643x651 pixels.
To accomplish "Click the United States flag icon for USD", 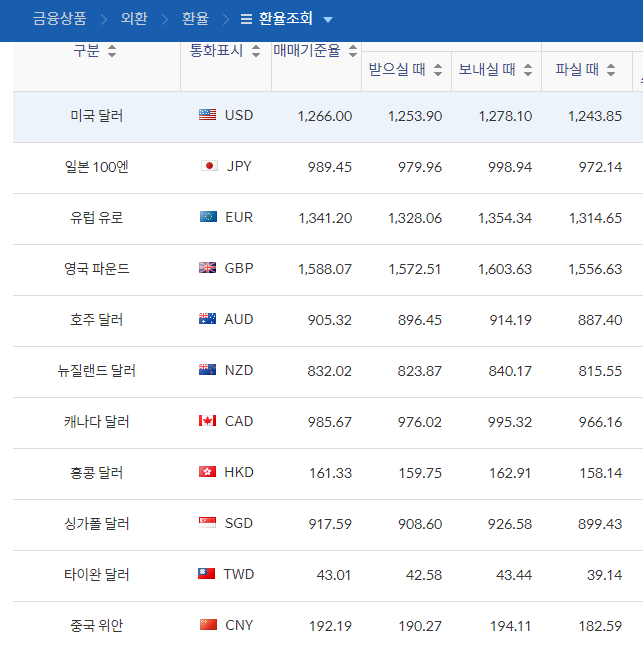I will point(208,115).
